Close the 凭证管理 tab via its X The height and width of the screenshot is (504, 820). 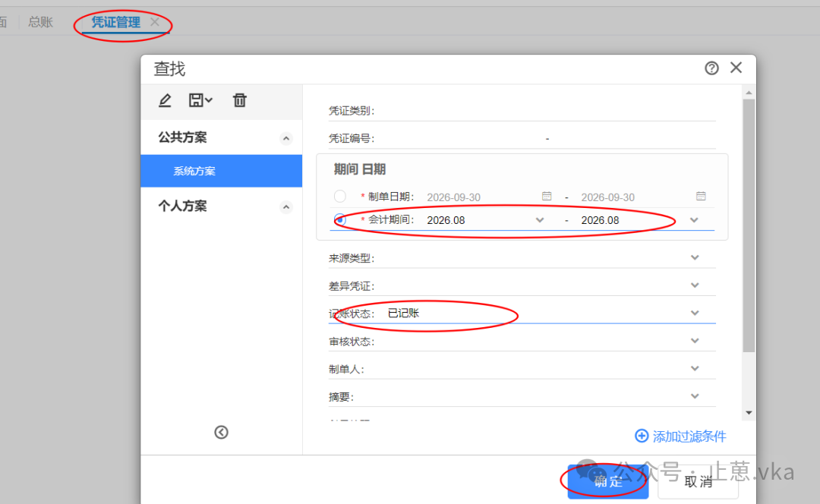click(155, 22)
